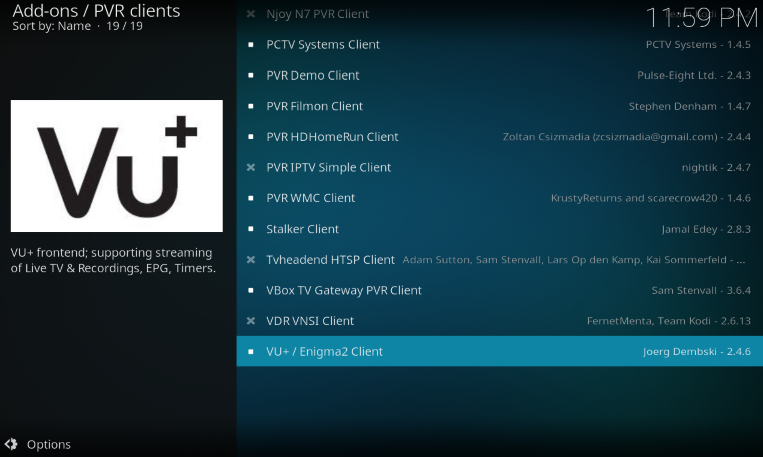
Task: Click Add-ons / PVR clients heading
Action: tap(96, 11)
